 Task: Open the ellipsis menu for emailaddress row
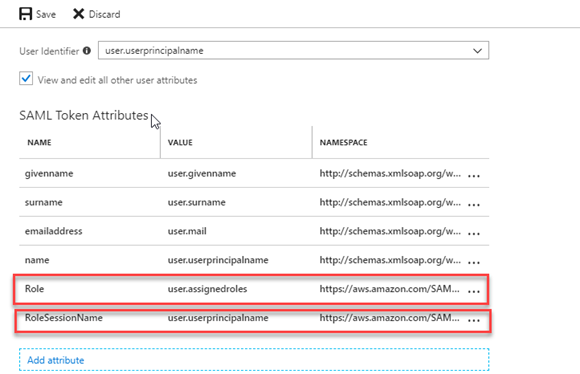point(474,233)
